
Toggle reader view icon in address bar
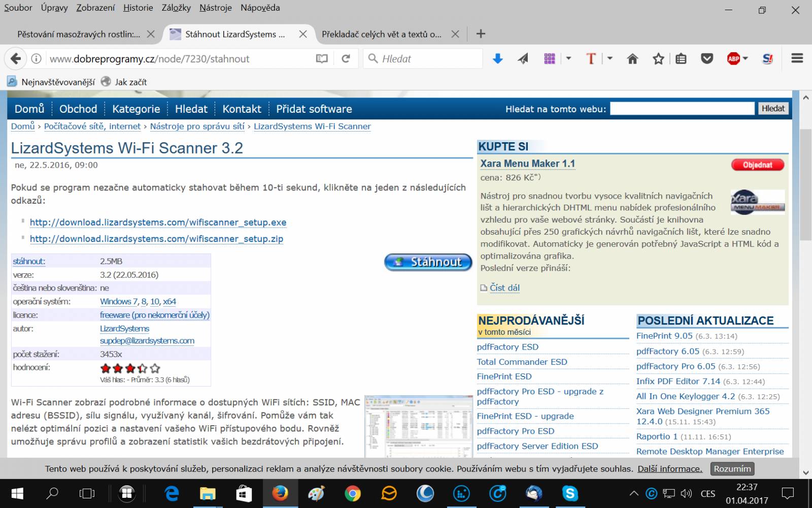322,58
